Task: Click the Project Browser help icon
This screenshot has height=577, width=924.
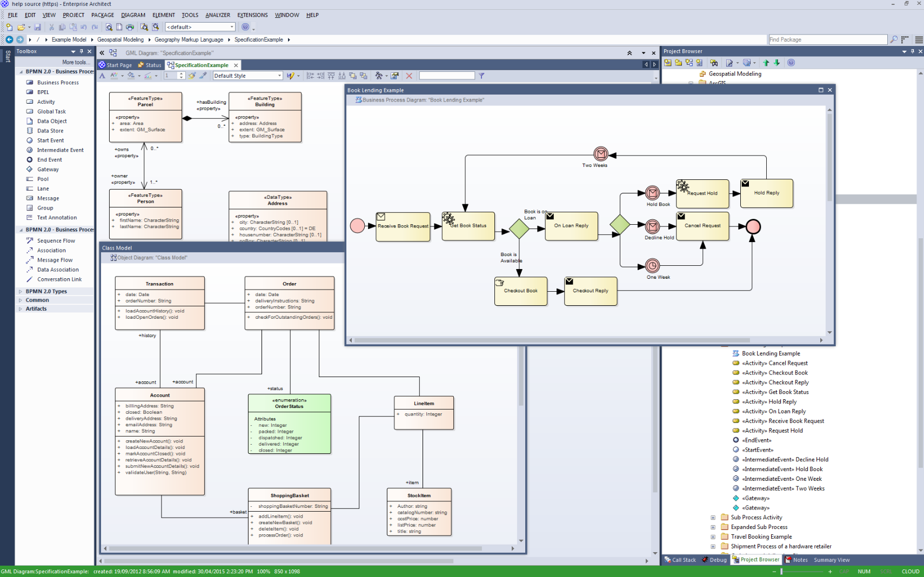Action: tap(791, 63)
